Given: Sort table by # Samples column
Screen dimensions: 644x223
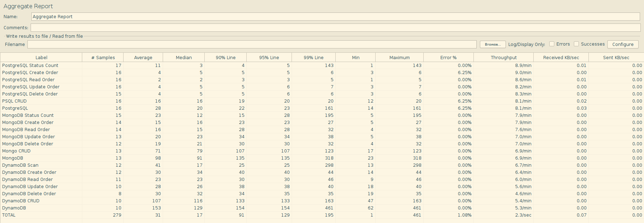Looking at the screenshot, I should click(x=103, y=57).
